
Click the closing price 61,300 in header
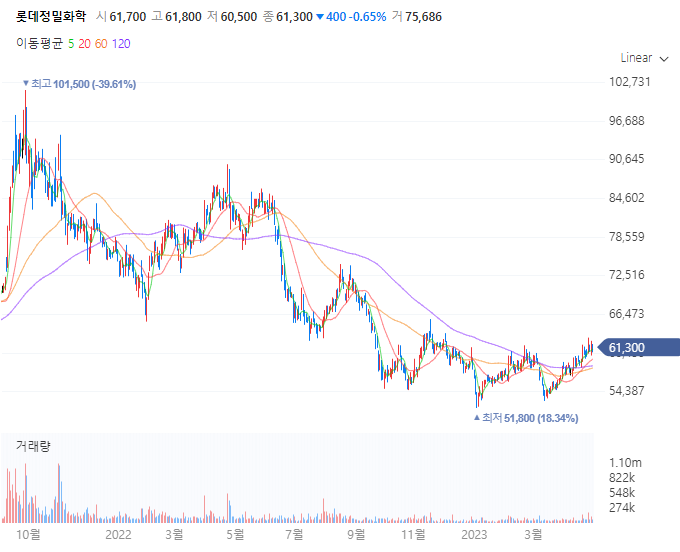[294, 17]
